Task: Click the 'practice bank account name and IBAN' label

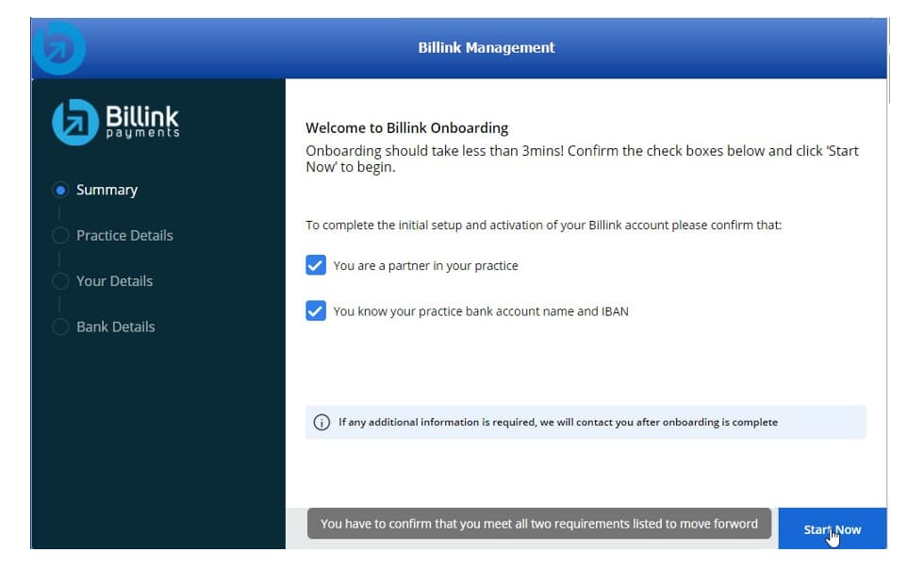Action: (x=480, y=311)
